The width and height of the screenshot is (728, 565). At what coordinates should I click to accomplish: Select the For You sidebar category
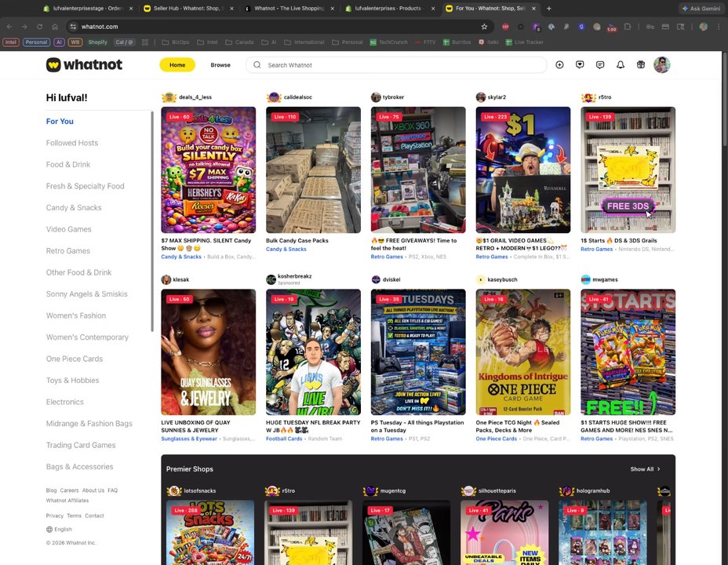[x=60, y=121]
